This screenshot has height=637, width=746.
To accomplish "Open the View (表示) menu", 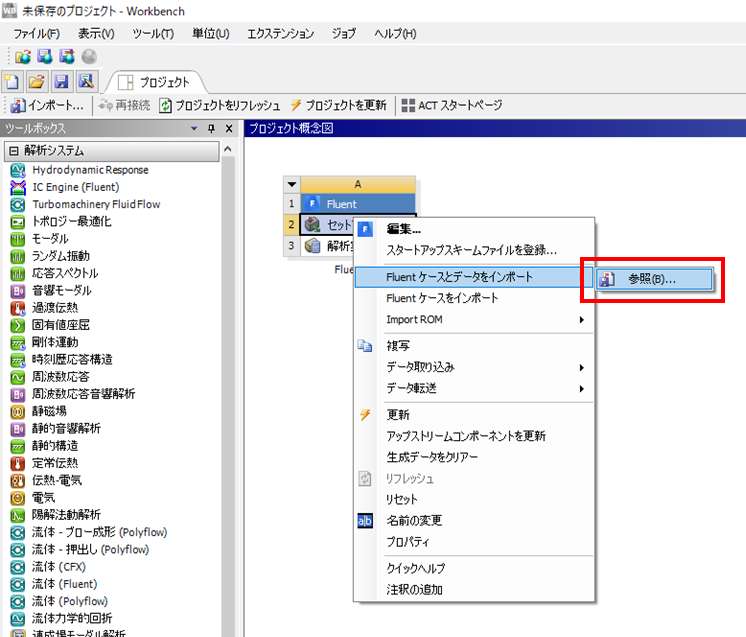I will click(x=97, y=34).
